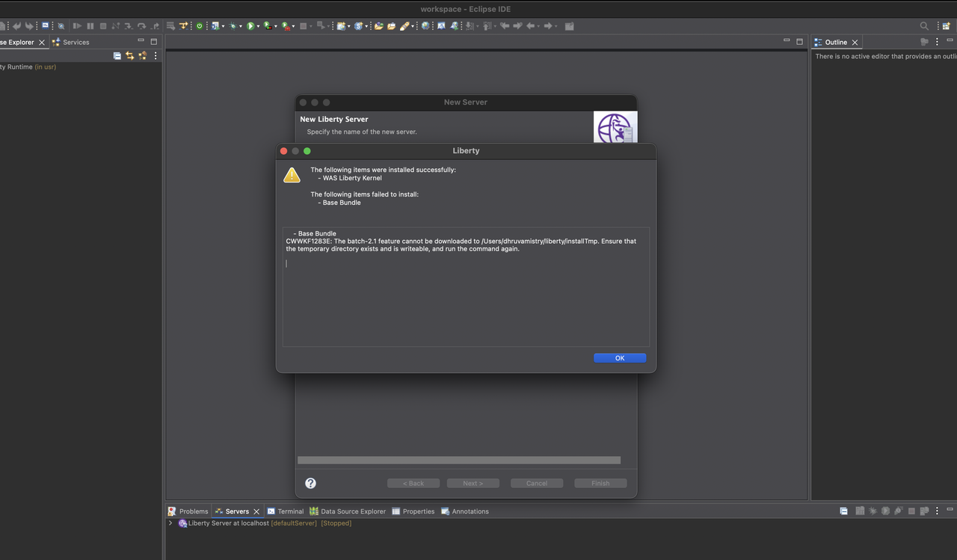Click the Run Last Tool icon with red toolbox
Viewport: 957px width, 560px height.
286,25
